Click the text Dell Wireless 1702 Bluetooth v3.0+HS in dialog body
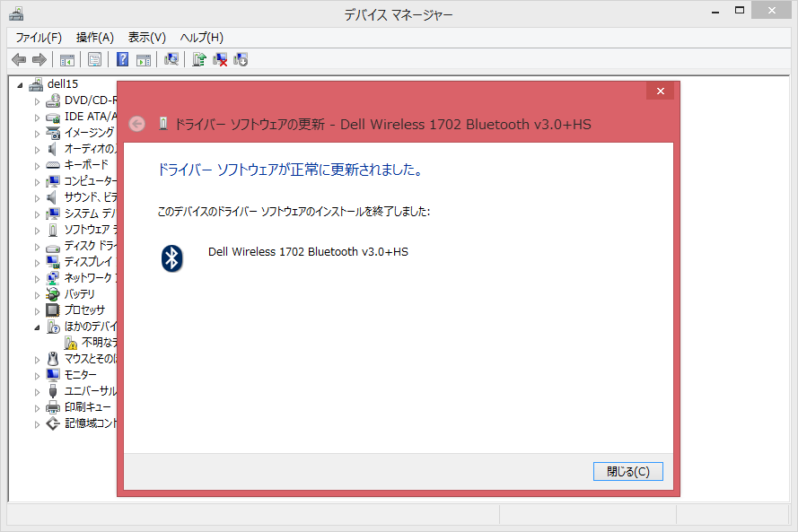798x532 pixels. [x=308, y=252]
